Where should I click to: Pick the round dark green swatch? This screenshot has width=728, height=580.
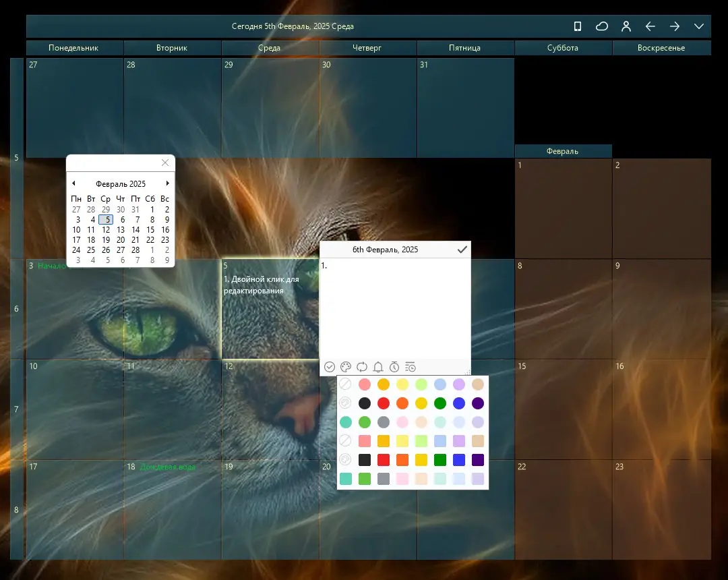tap(440, 403)
